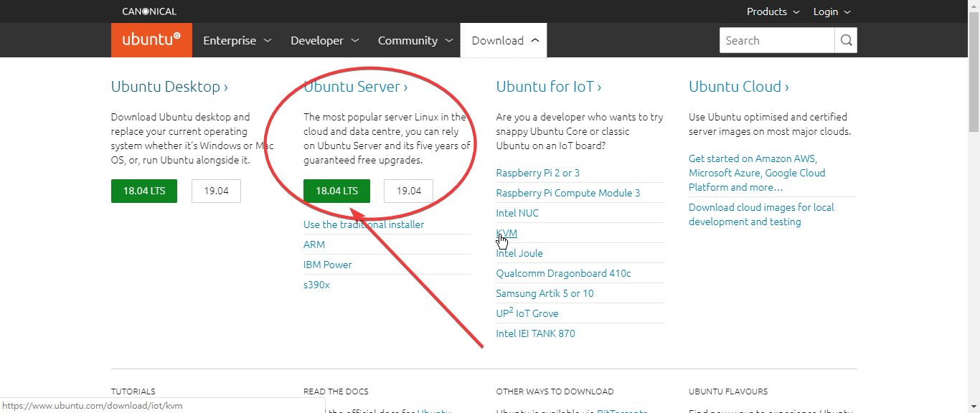Open the s390x link
Viewport: 980px width, 413px height.
[x=316, y=285]
